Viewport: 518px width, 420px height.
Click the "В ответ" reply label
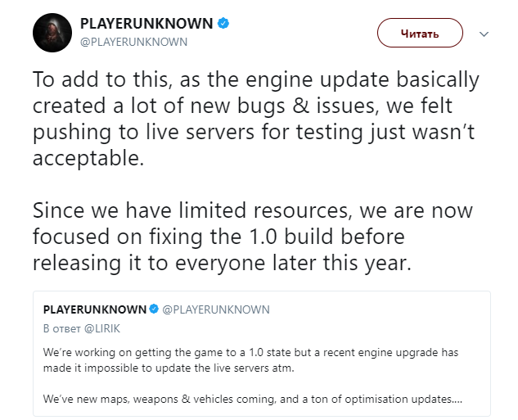coord(62,328)
